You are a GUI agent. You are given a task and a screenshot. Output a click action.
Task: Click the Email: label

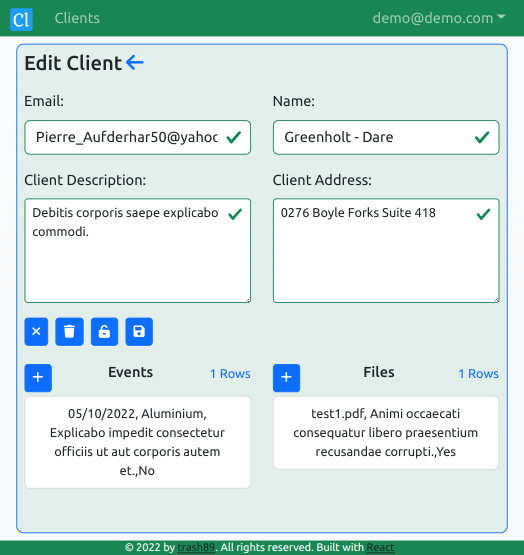click(x=44, y=101)
